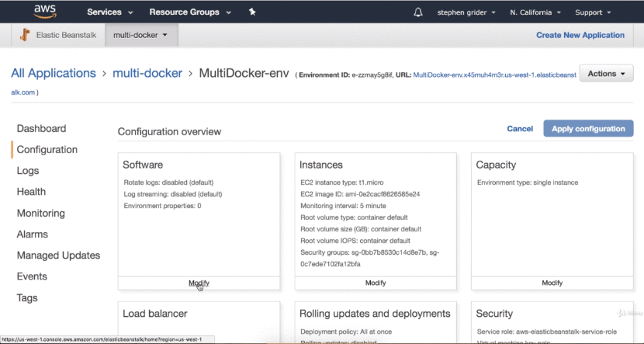644x344 pixels.
Task: Click 'Root volume IOPS: container default' text
Action: [x=355, y=241]
